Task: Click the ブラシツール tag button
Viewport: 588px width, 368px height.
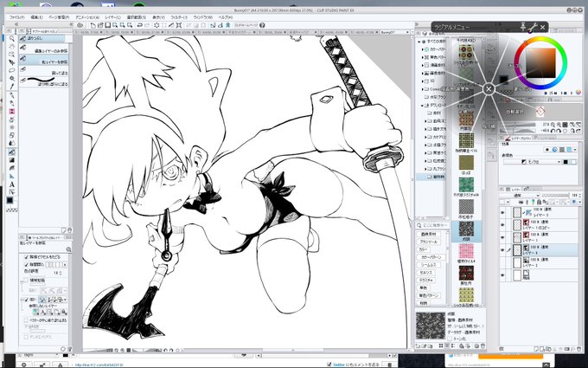Action: tap(428, 242)
